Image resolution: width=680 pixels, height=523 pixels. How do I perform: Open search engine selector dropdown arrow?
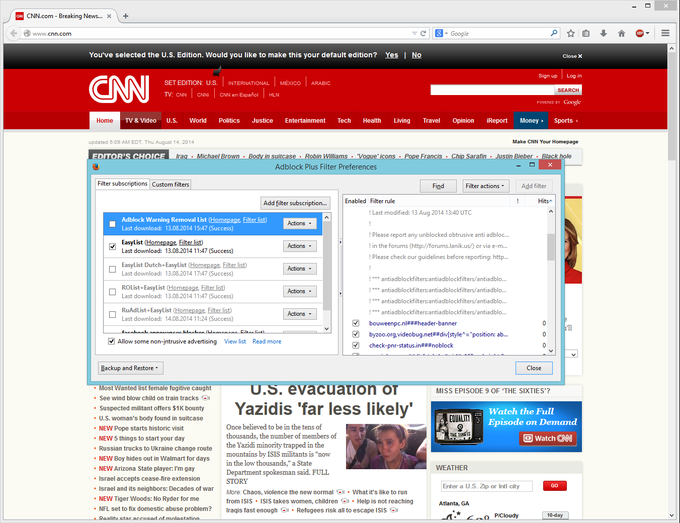(x=446, y=33)
